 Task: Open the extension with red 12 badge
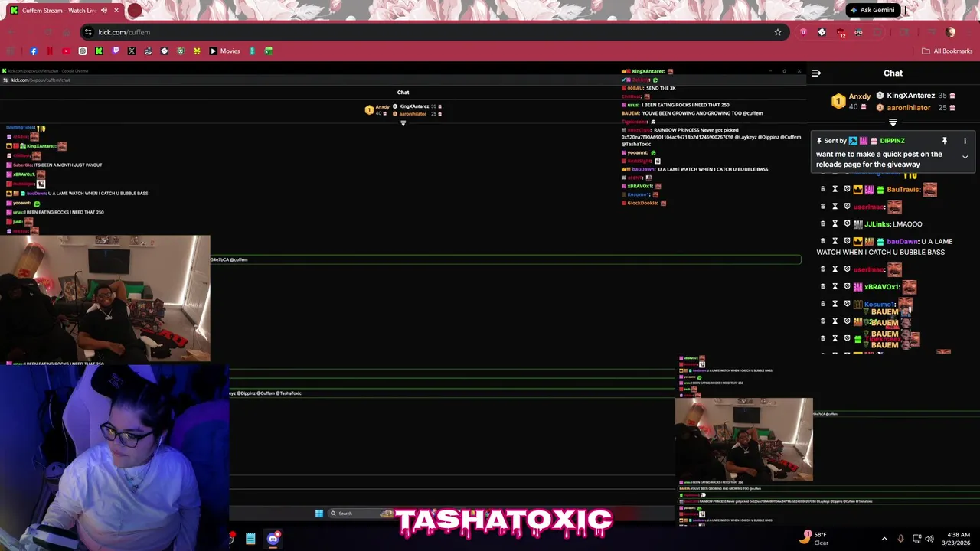841,33
